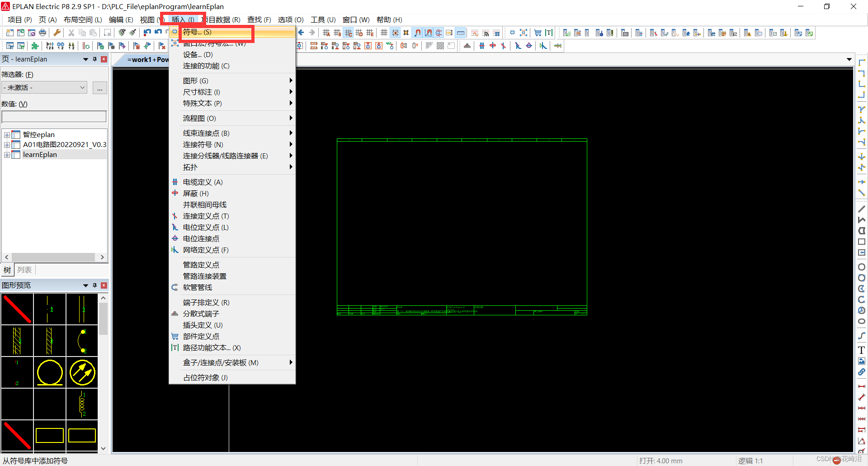The width and height of the screenshot is (868, 466).
Task: Select the spline curve tool on right toolbar
Action: point(862,336)
